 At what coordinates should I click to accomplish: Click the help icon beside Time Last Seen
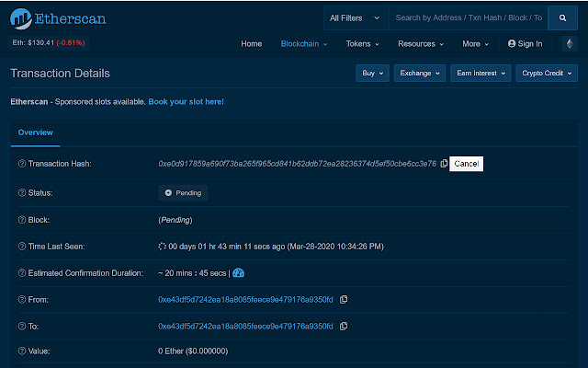(x=22, y=247)
